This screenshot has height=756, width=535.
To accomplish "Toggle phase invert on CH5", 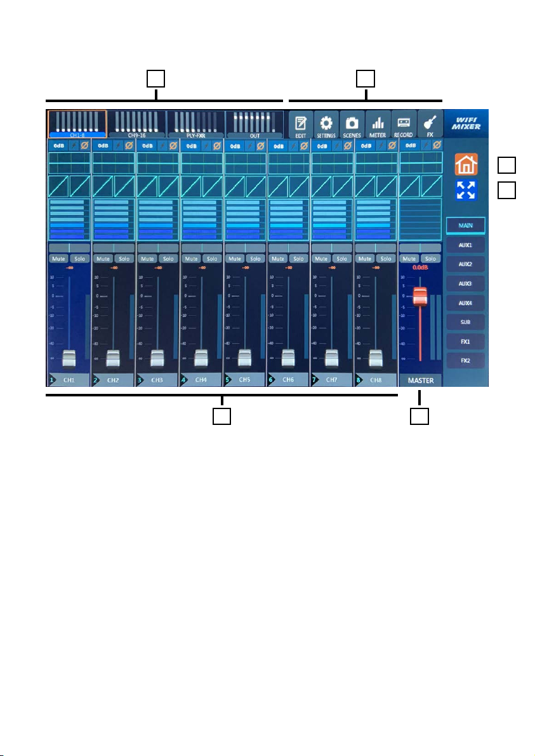I will coord(260,145).
